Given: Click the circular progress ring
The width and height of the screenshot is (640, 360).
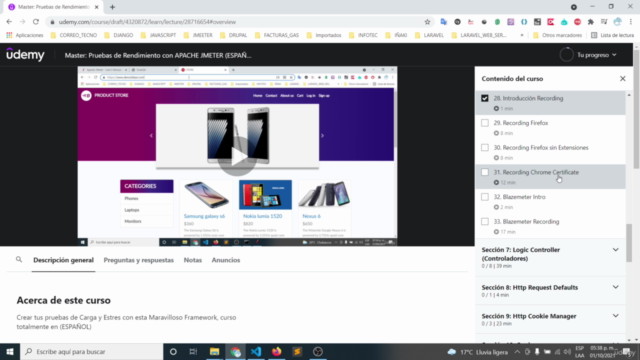Looking at the screenshot, I should pos(567,55).
